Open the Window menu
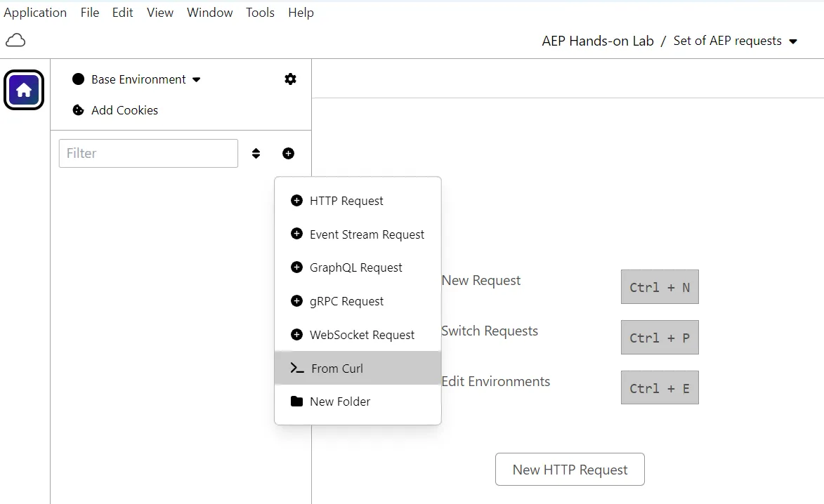The height and width of the screenshot is (504, 824). [x=209, y=13]
